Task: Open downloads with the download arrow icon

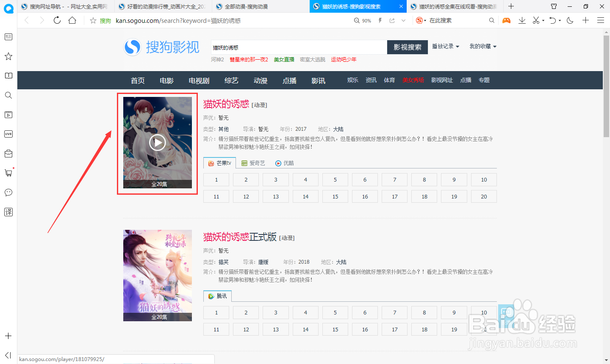Action: coord(522,20)
